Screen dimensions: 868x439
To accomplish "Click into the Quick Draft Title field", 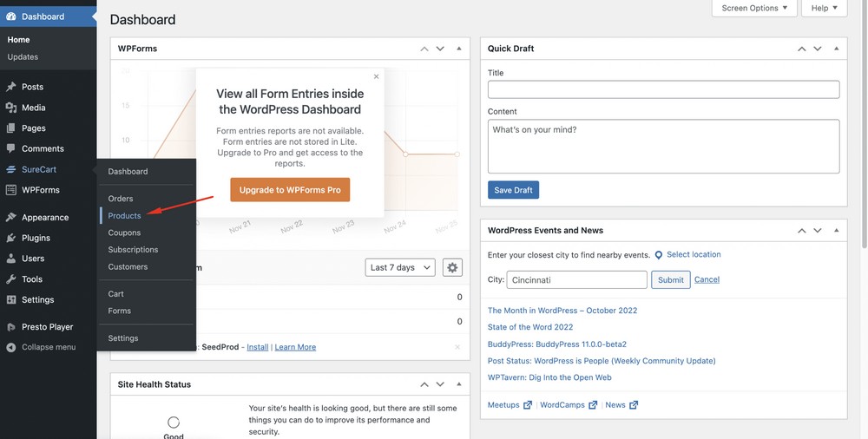I will 663,89.
